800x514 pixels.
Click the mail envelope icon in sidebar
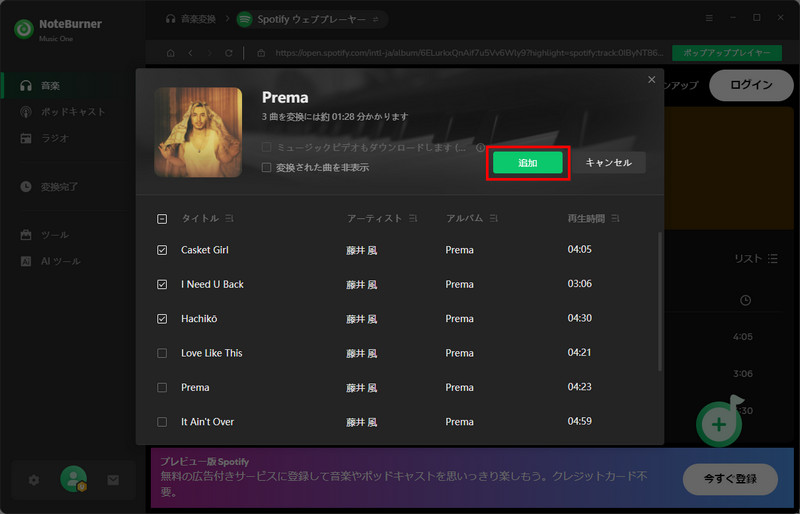click(113, 480)
